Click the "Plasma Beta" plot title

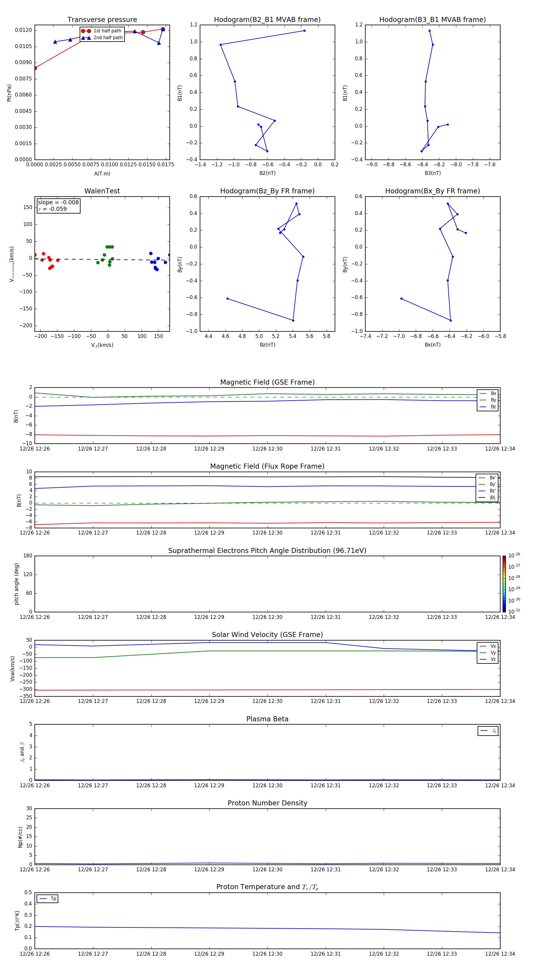[x=267, y=719]
